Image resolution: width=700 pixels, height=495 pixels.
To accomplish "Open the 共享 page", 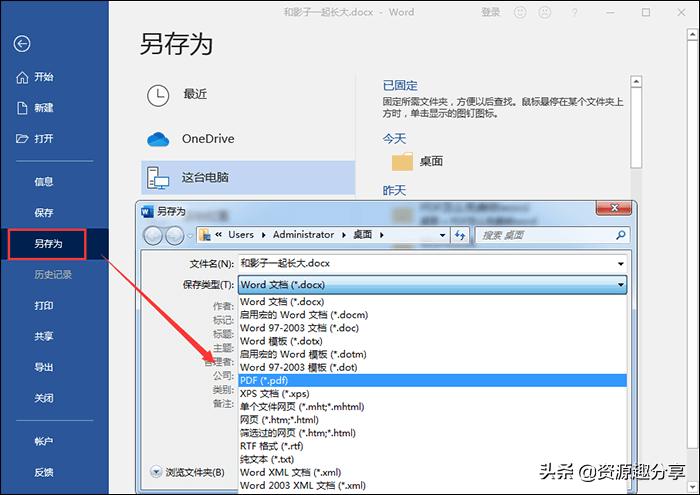I will (x=44, y=336).
